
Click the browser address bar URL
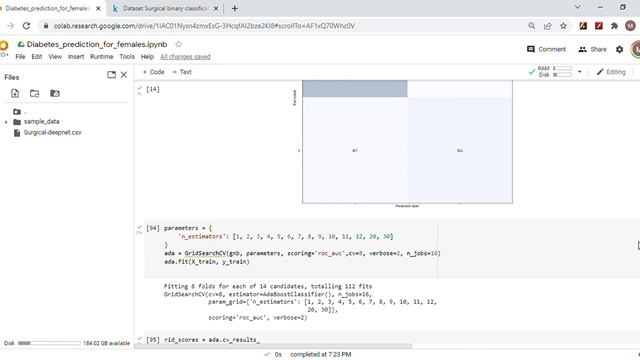(x=204, y=26)
